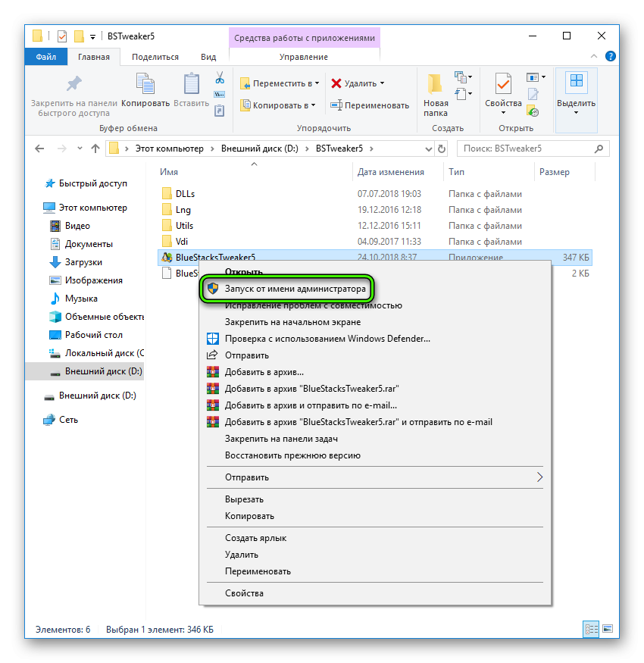Viewport: 644px width, 663px height.
Task: Switch to details view icon in status bar
Action: click(x=591, y=630)
